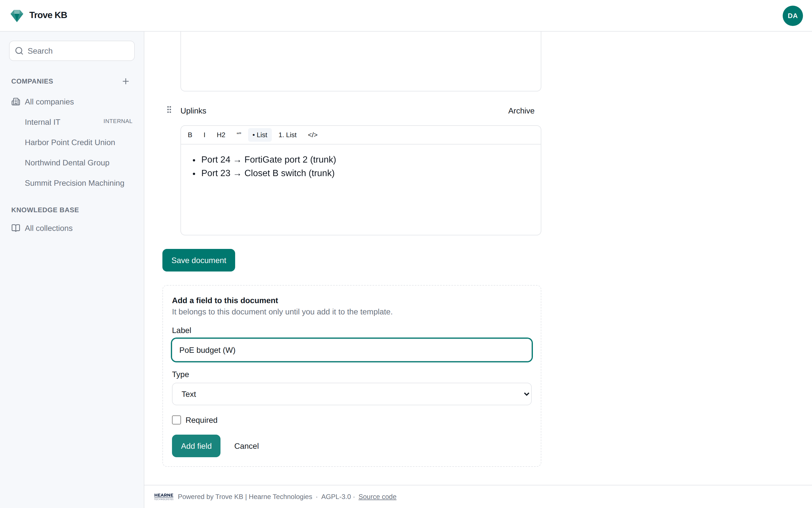Toggle Bold formatting in Uplinks editor
Screen dimensions: 812x508
click(190, 135)
